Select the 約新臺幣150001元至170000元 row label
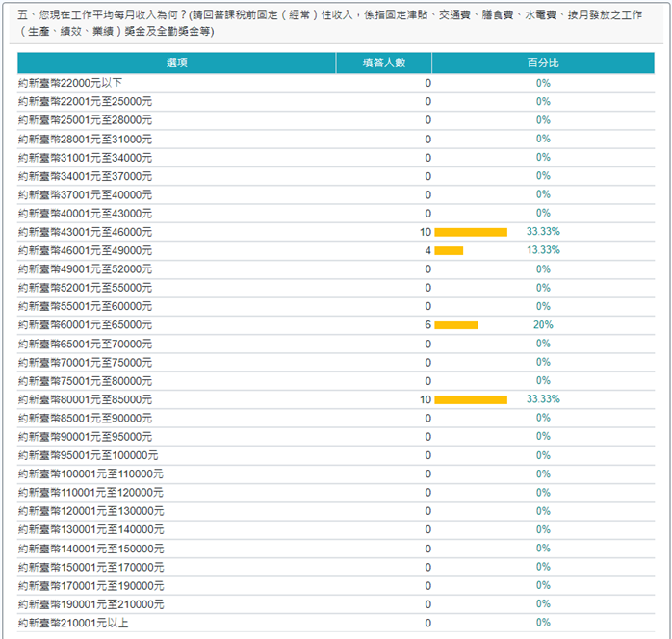The height and width of the screenshot is (639, 672). pos(90,567)
